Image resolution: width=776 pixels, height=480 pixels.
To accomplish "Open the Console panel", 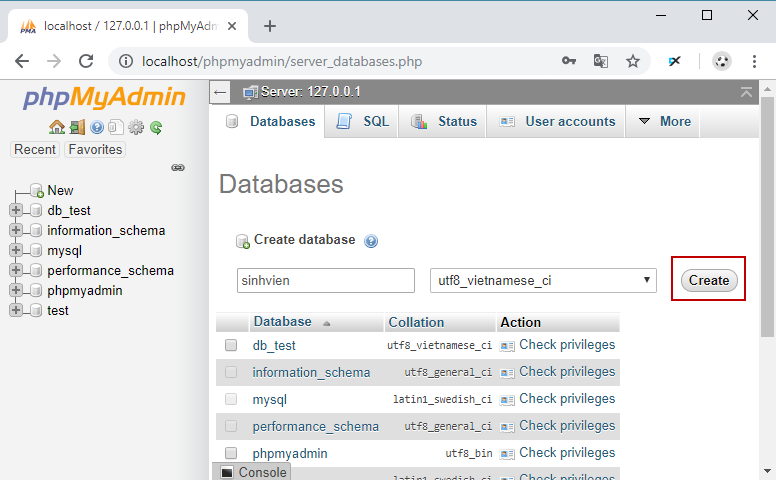I will [252, 472].
